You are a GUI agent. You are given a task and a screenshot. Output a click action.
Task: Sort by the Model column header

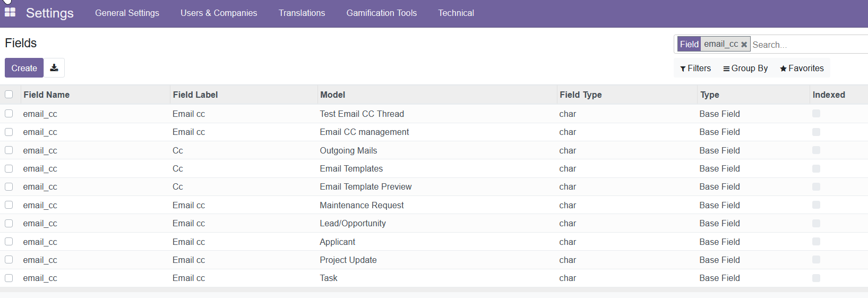tap(333, 95)
